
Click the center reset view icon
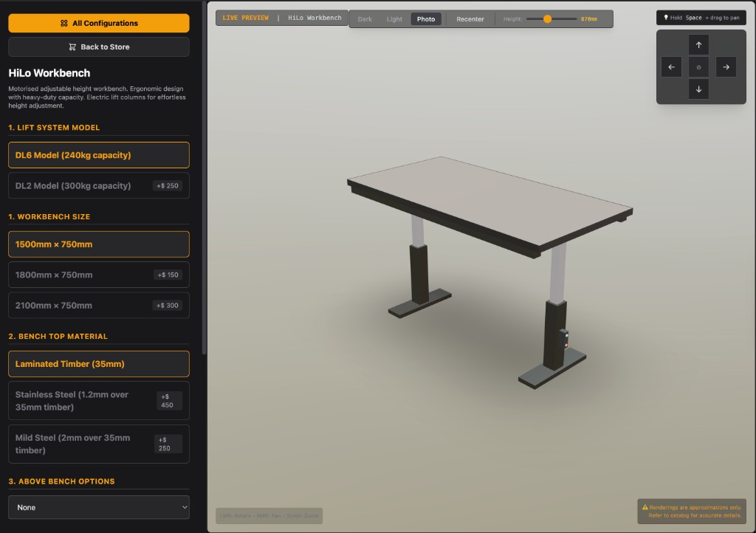698,67
